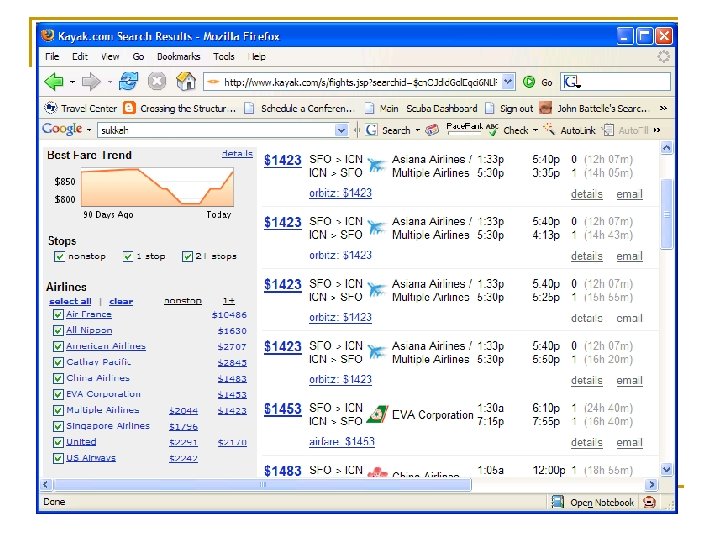Click the vertical scrollbar thumb
Viewport: 720px width, 540px height.
pyautogui.click(x=666, y=214)
